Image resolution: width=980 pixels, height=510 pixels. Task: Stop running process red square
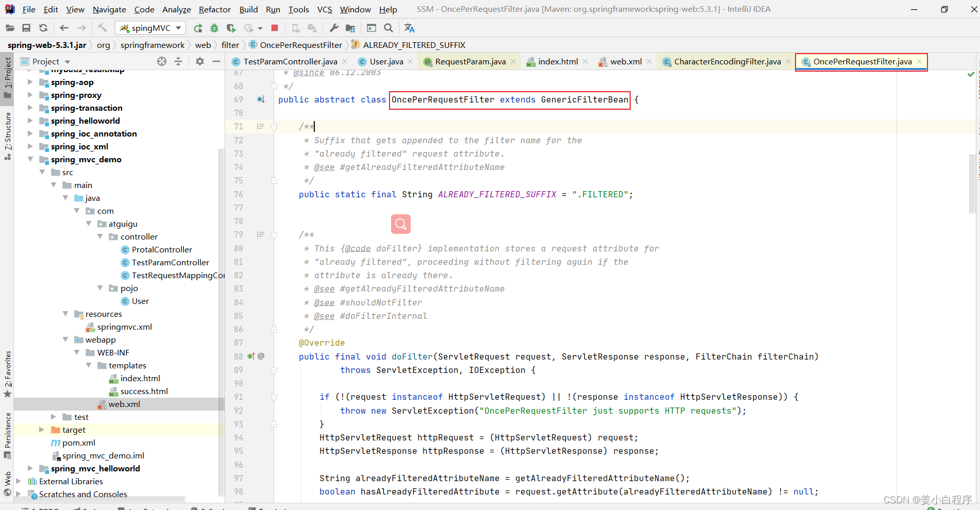(275, 28)
